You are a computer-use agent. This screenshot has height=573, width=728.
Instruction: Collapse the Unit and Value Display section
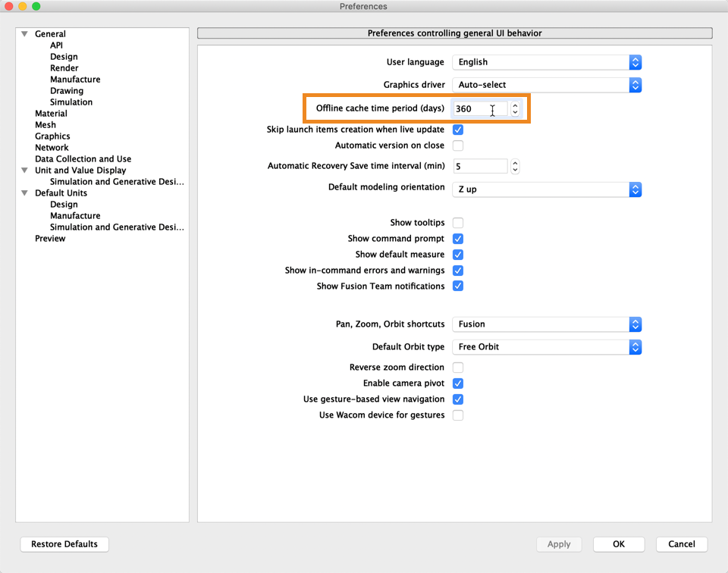pyautogui.click(x=25, y=170)
